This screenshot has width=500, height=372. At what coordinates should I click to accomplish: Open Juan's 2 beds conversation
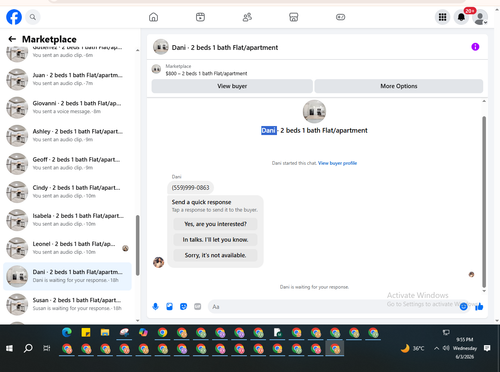point(68,79)
